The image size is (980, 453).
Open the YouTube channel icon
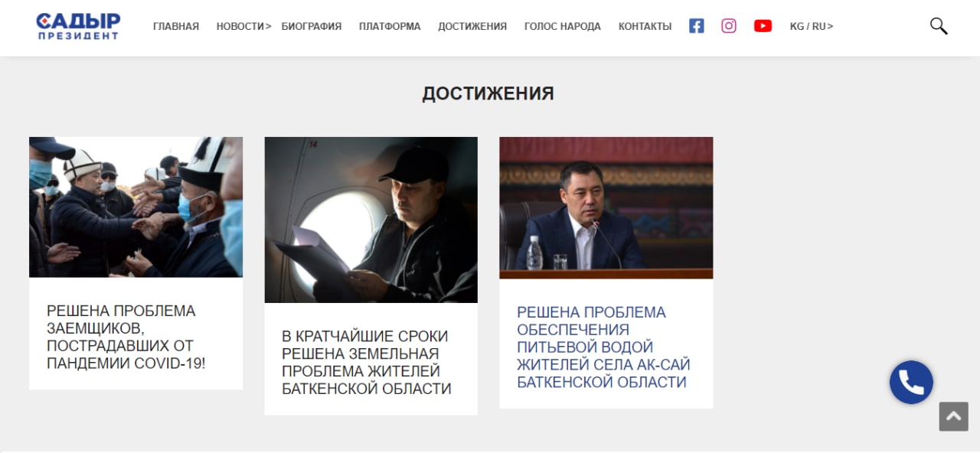click(x=763, y=26)
